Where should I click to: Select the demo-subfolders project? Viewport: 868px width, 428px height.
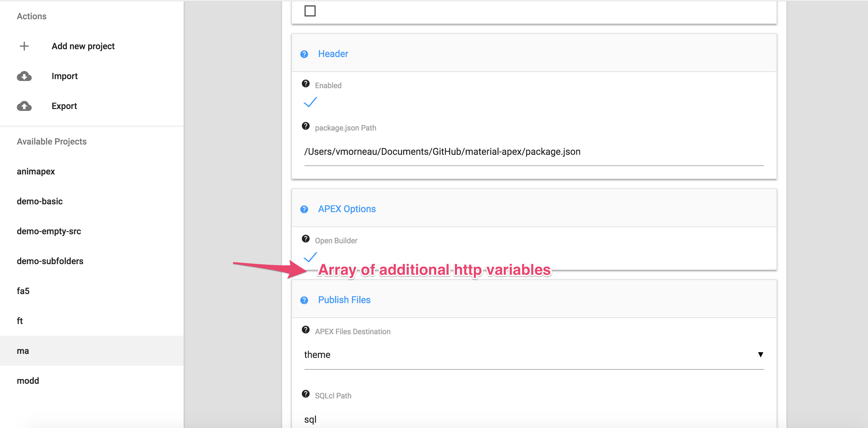pyautogui.click(x=50, y=260)
